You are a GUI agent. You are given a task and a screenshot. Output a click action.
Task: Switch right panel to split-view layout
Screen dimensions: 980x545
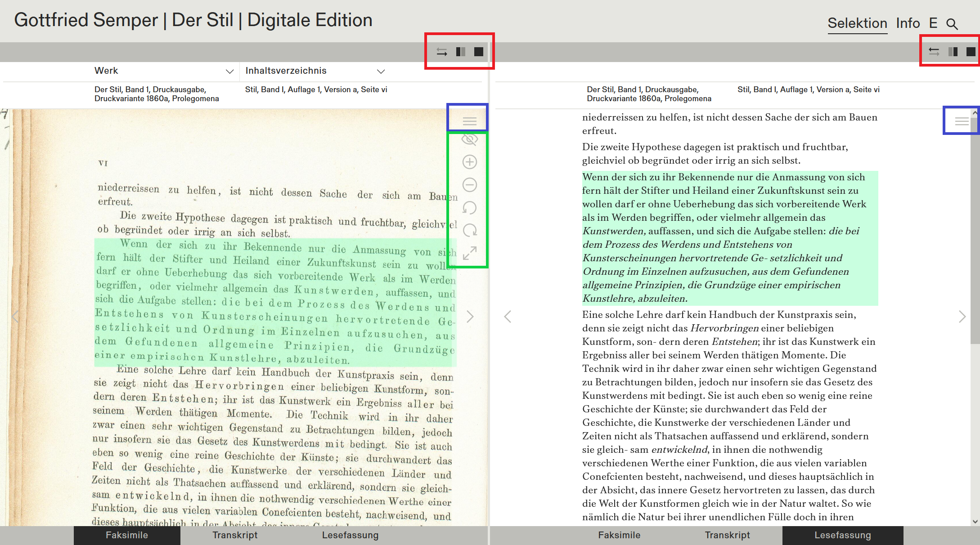[953, 52]
